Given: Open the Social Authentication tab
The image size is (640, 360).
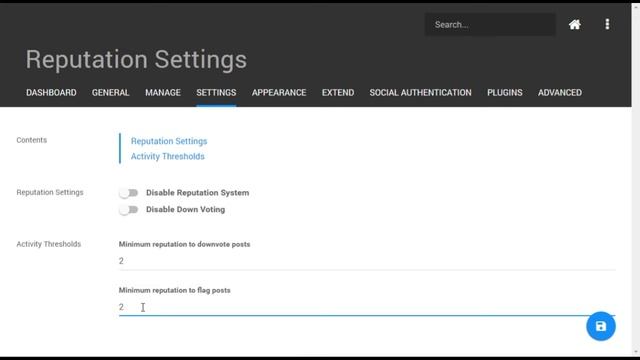Looking at the screenshot, I should click(420, 93).
